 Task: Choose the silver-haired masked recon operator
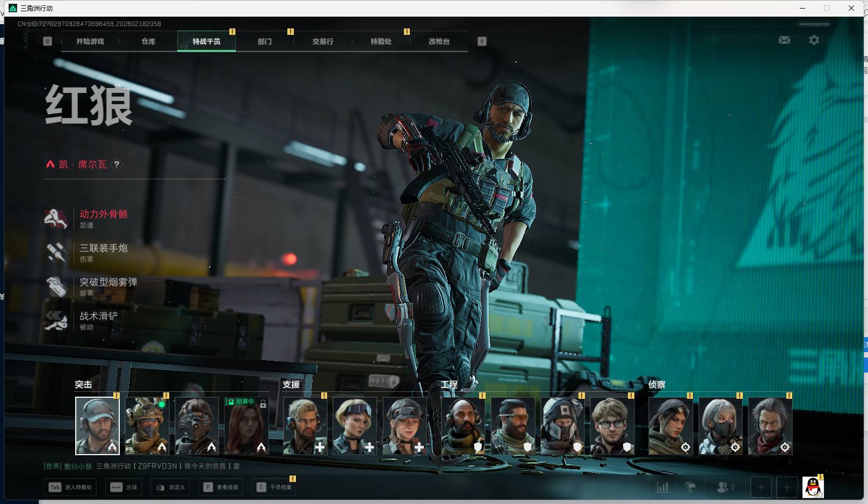point(720,426)
